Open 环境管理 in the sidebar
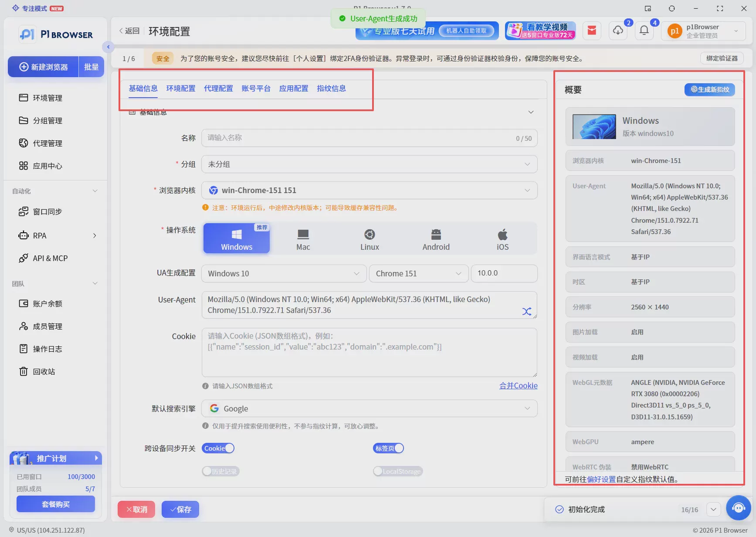 click(x=41, y=98)
